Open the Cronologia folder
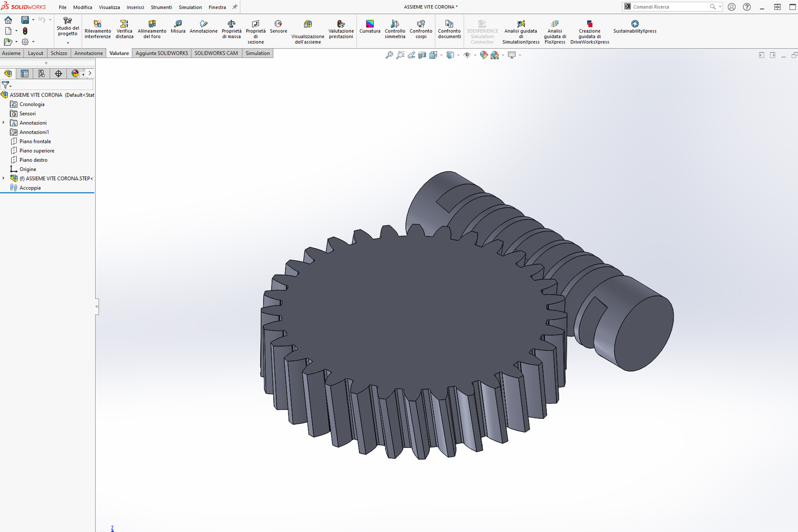Viewport: 798px width, 532px height. tap(32, 104)
